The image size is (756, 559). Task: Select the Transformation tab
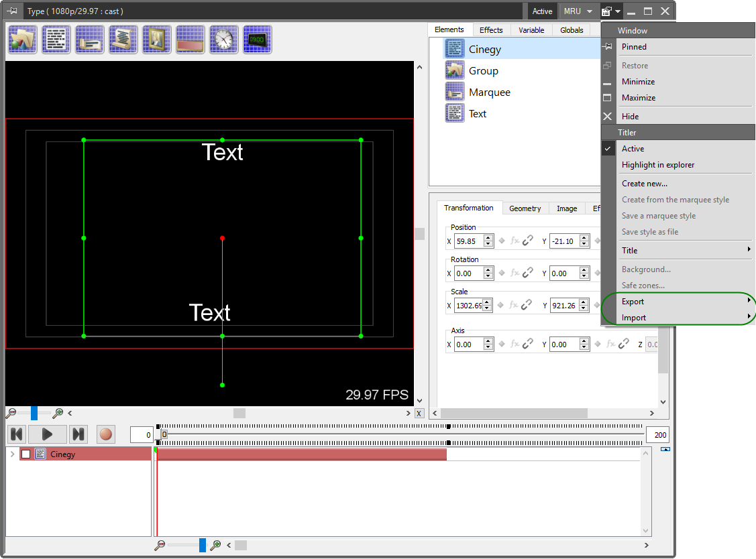coord(469,208)
